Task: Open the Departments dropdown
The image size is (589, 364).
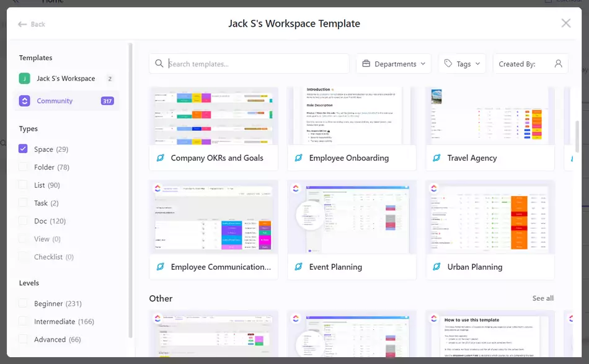Action: pyautogui.click(x=394, y=64)
